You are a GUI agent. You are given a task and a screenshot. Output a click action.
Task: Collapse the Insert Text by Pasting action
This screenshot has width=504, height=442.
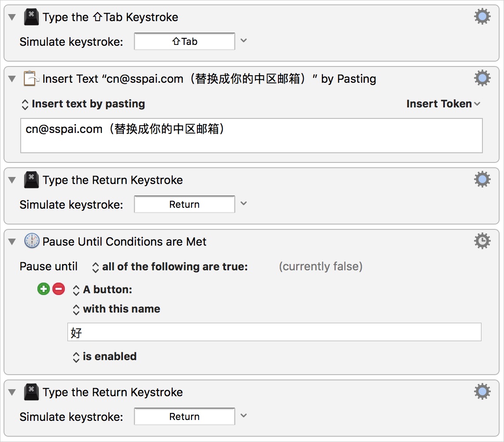click(12, 79)
